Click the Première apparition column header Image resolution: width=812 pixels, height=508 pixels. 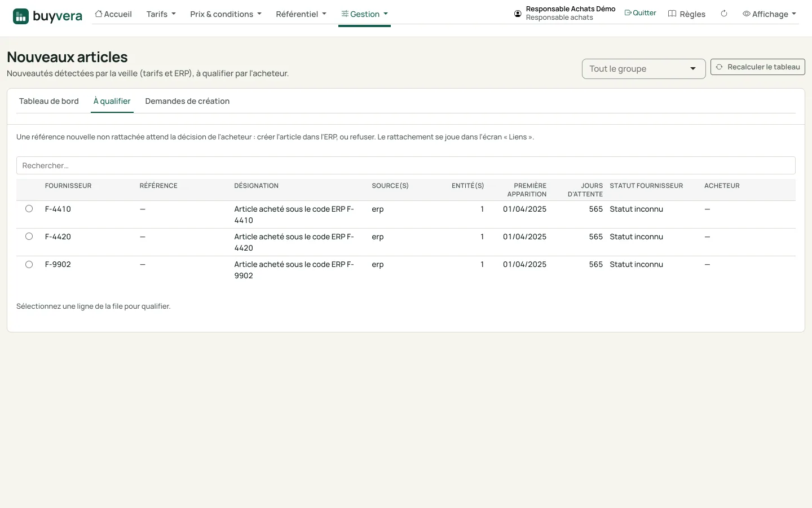coord(527,190)
